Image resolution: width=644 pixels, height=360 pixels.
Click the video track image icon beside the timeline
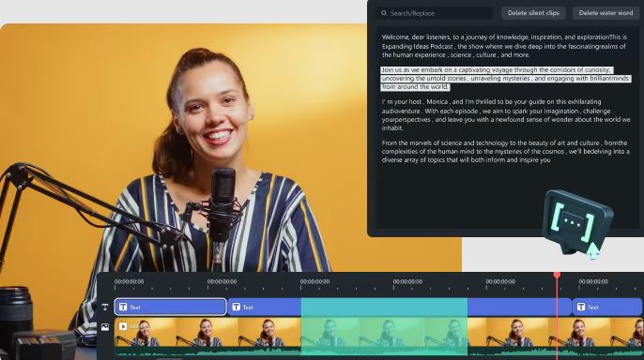[x=105, y=327]
